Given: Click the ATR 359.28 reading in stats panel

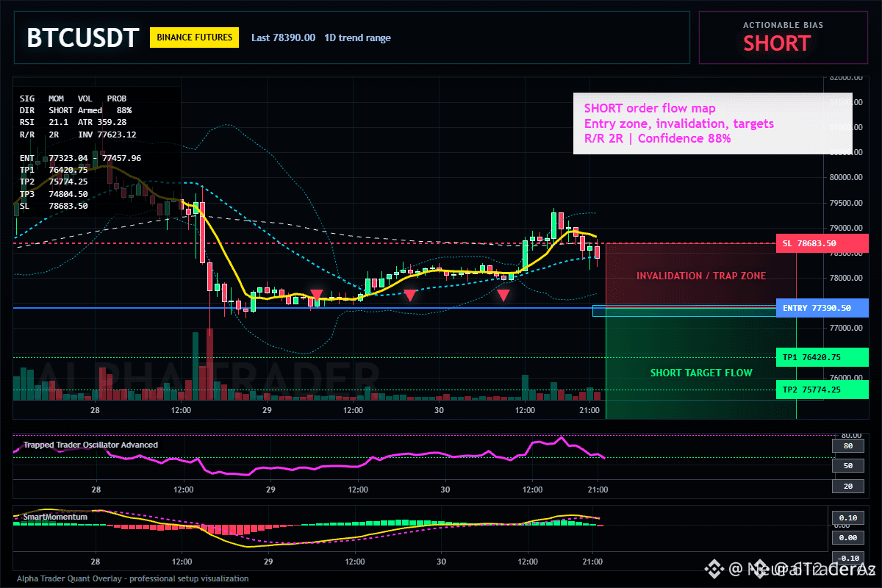Looking at the screenshot, I should [102, 122].
